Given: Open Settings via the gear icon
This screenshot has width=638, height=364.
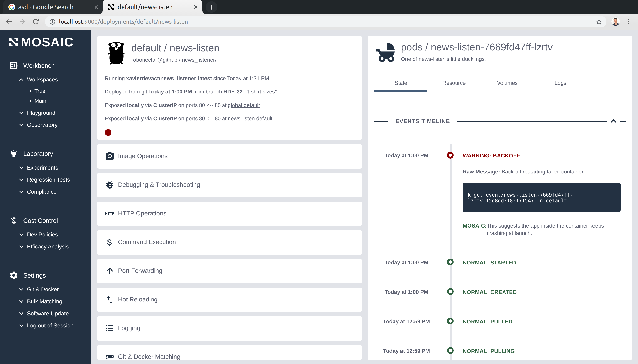Looking at the screenshot, I should click(x=13, y=275).
